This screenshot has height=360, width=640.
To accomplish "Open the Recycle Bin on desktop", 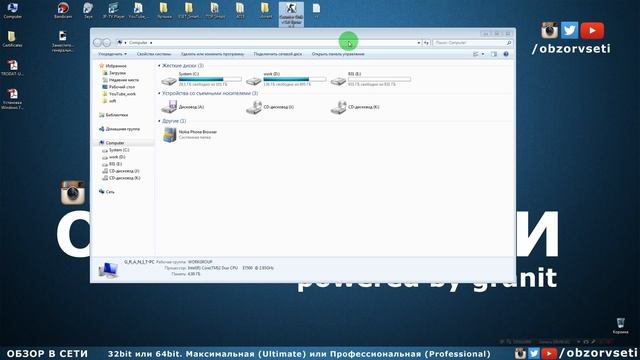I will tap(620, 326).
